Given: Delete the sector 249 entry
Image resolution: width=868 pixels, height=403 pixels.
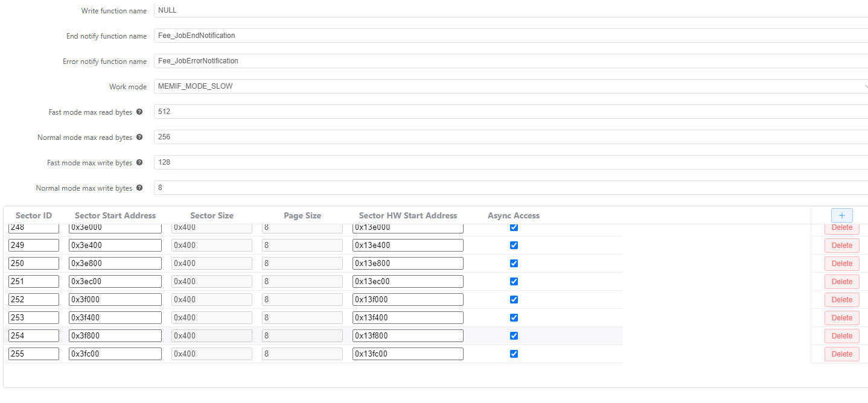Looking at the screenshot, I should [841, 246].
